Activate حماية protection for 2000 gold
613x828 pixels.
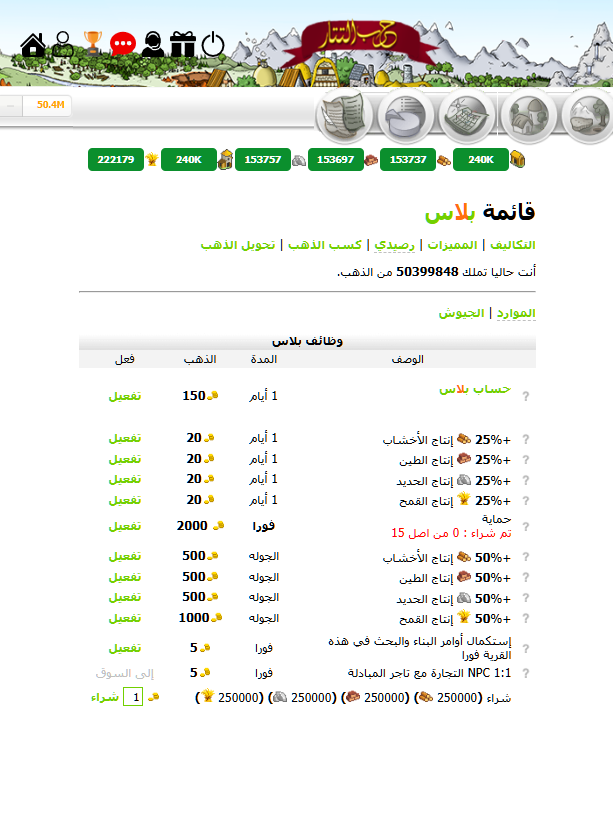click(125, 525)
